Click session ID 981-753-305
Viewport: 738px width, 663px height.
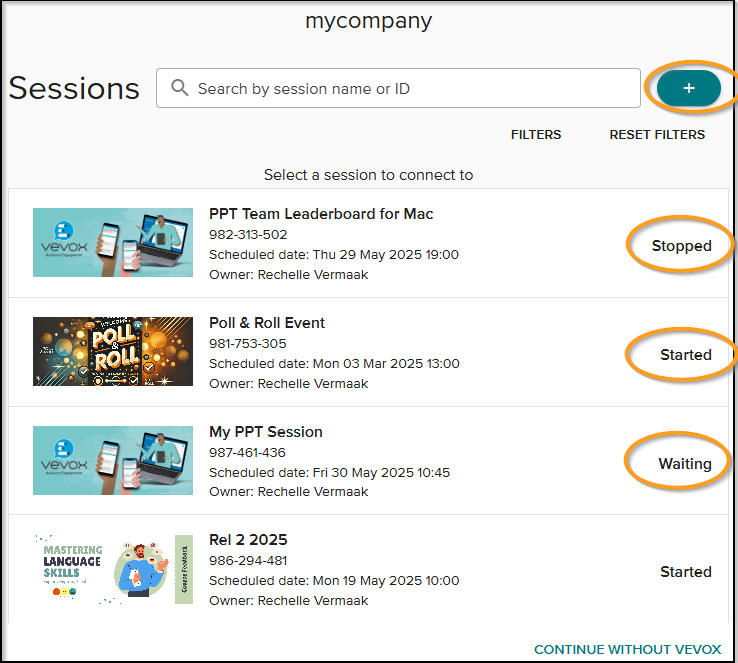[x=248, y=343]
